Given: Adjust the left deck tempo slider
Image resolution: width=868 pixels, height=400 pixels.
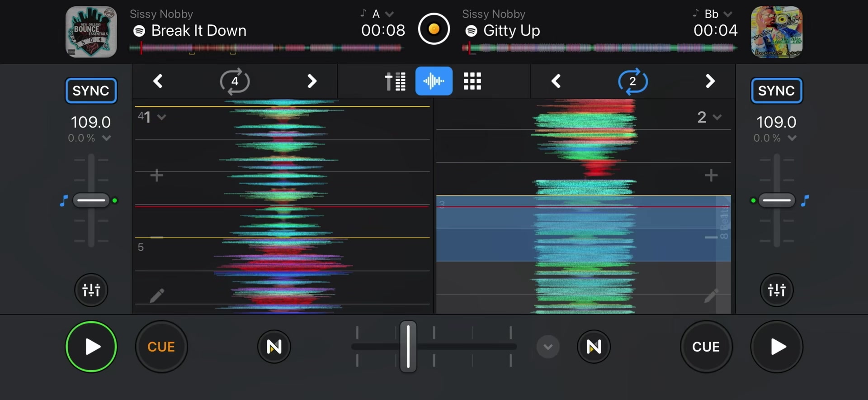Looking at the screenshot, I should pyautogui.click(x=91, y=200).
